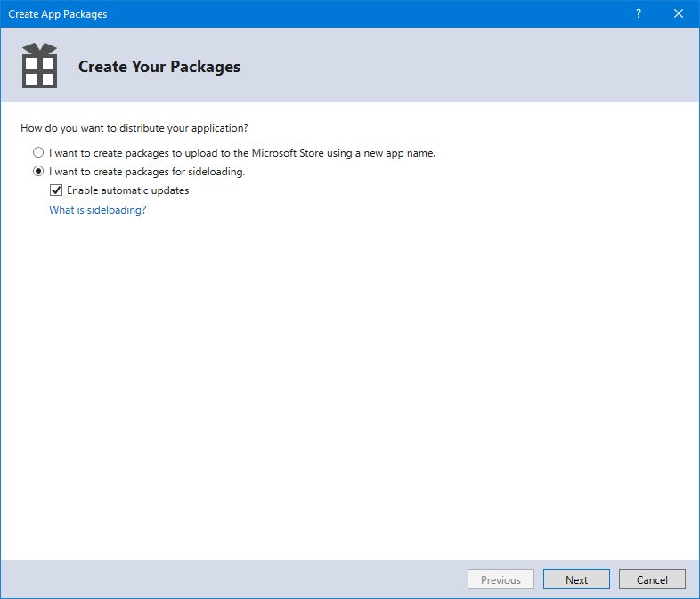Close the Create App Packages dialog

(x=679, y=13)
